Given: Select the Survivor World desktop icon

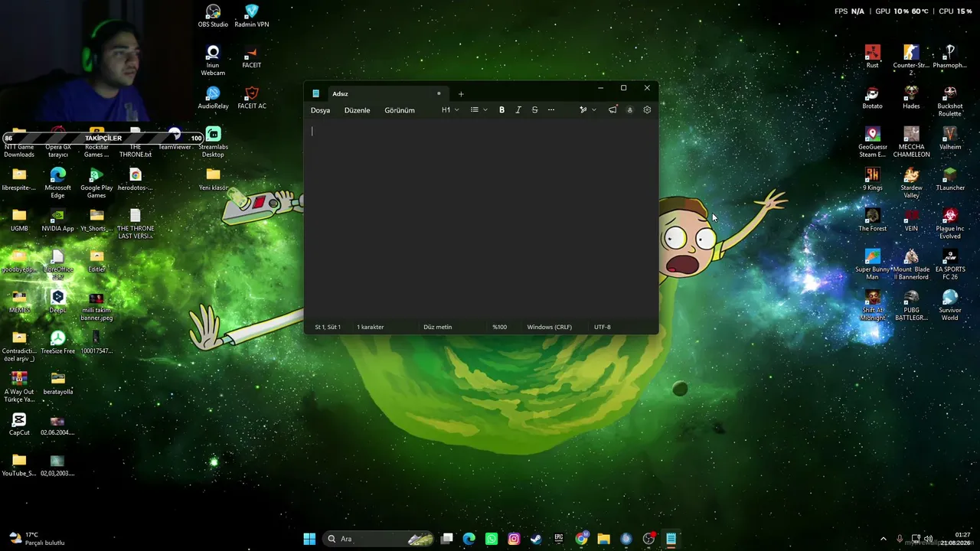Looking at the screenshot, I should coord(950,306).
